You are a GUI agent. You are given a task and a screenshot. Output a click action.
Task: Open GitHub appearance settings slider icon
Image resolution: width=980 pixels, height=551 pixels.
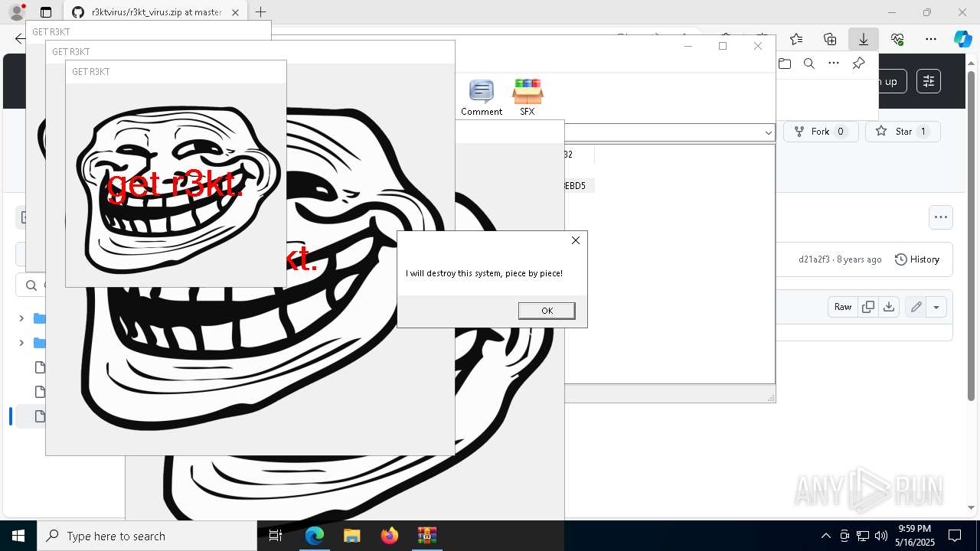[929, 81]
